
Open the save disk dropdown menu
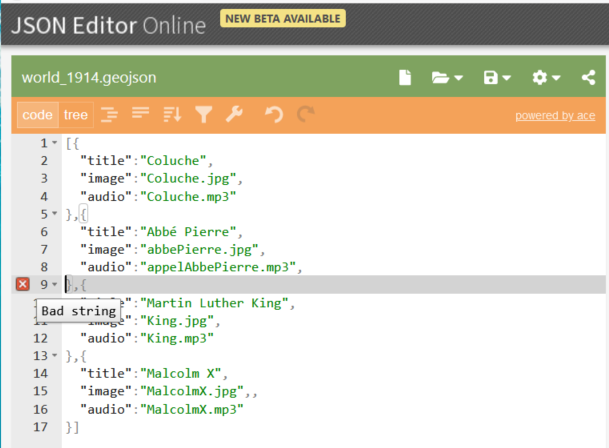pyautogui.click(x=497, y=78)
